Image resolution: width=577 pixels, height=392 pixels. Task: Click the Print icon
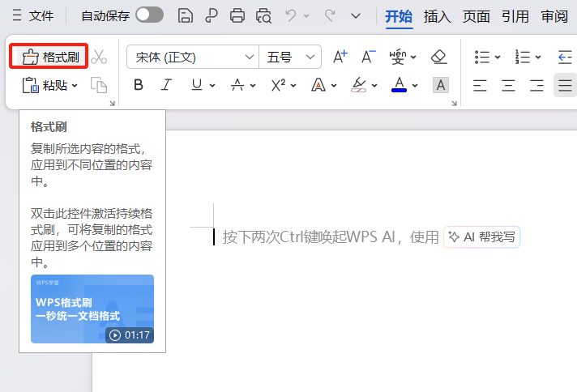point(237,16)
